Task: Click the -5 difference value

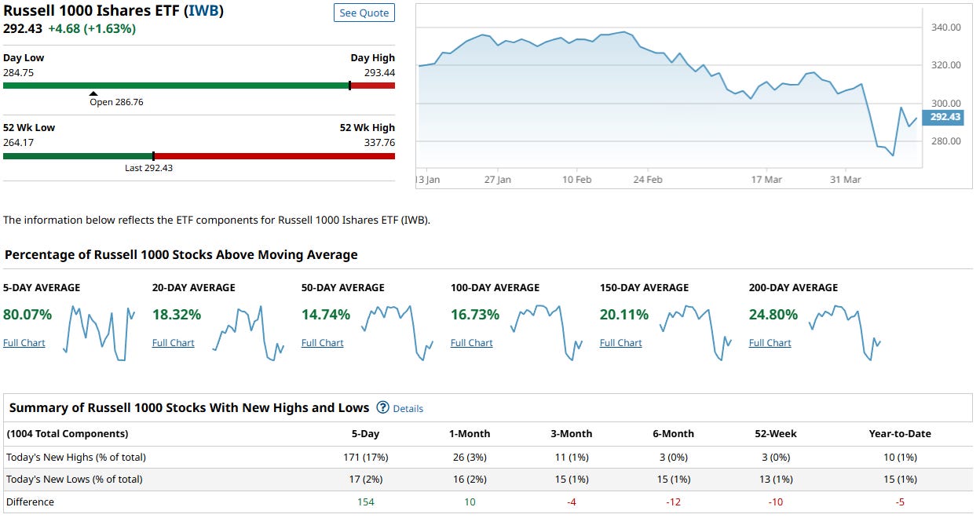Action: point(900,502)
